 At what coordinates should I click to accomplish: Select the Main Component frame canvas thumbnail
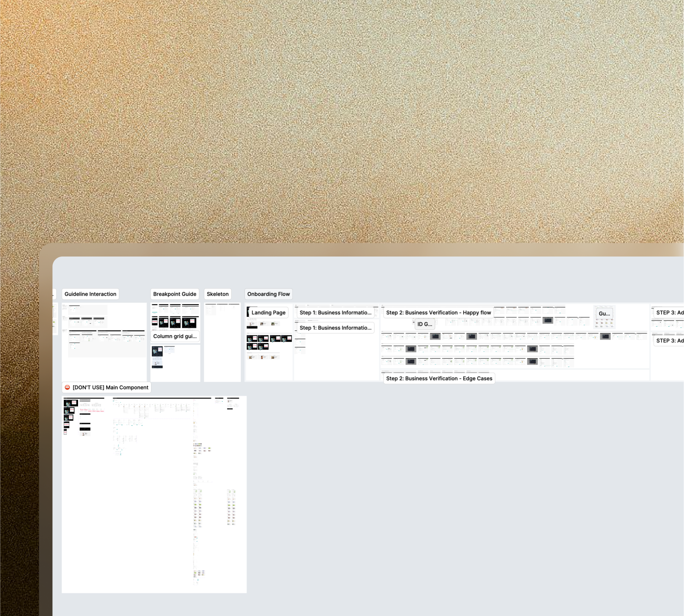pos(154,494)
